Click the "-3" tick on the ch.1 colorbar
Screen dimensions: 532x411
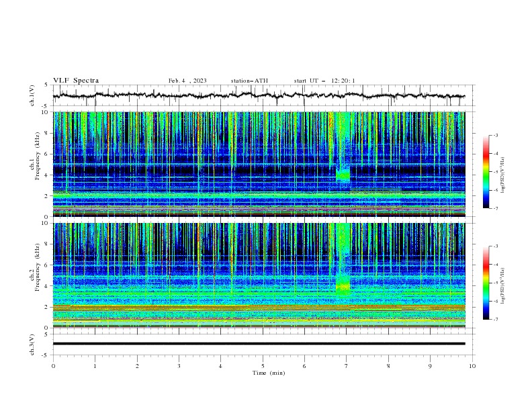(495, 135)
